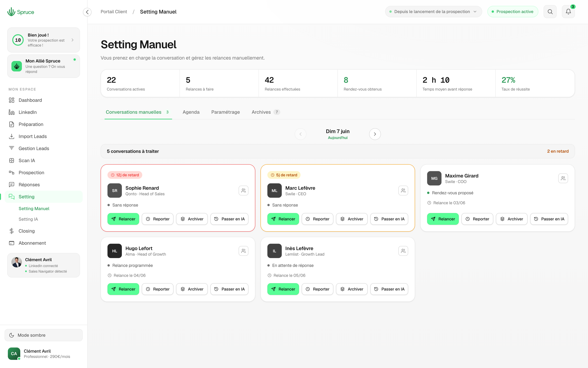The width and height of the screenshot is (588, 368).
Task: Click Reporter for Hugo Lefort
Action: (158, 289)
